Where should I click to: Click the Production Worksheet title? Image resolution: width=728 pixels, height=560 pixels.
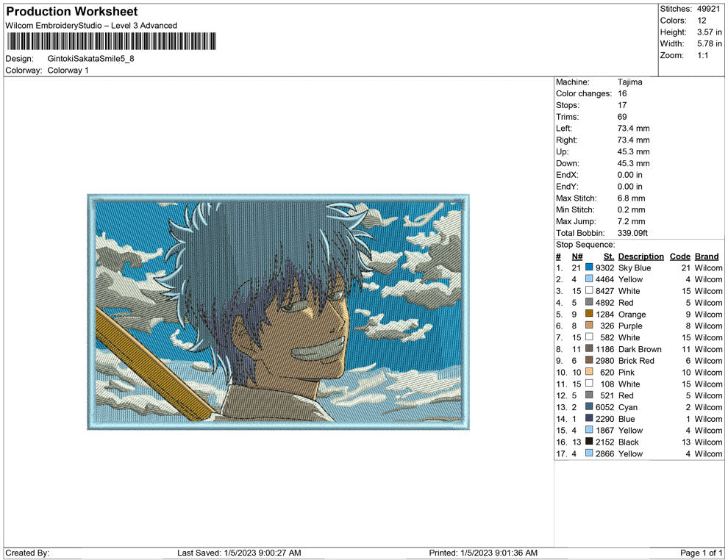point(72,12)
